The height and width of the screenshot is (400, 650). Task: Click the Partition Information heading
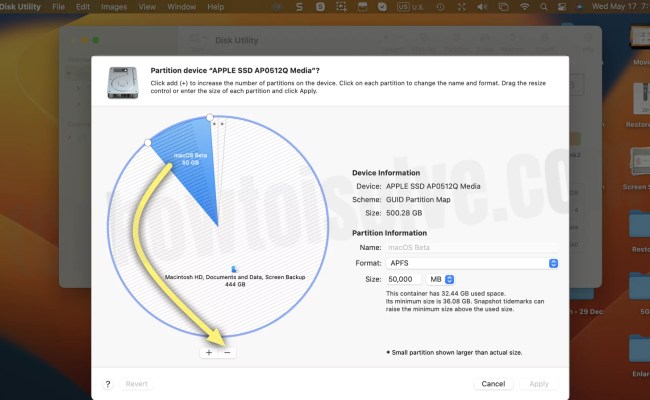tap(389, 233)
